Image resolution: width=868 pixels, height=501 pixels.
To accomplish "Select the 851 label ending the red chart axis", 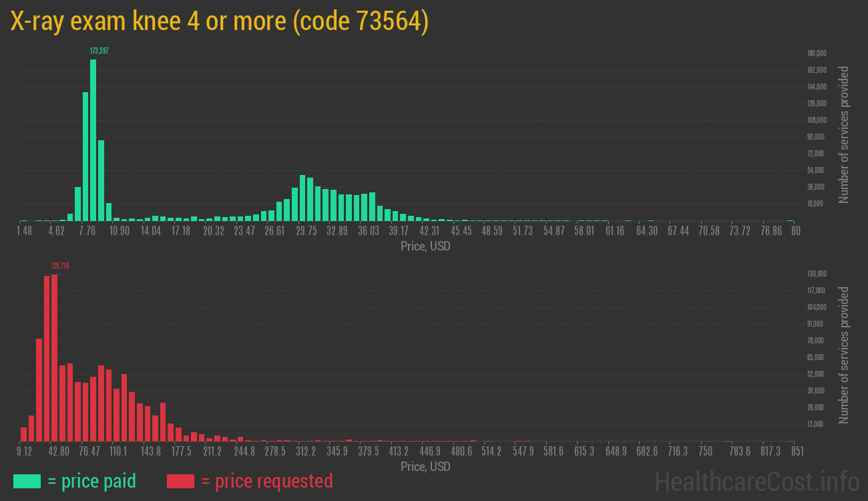I will (797, 452).
